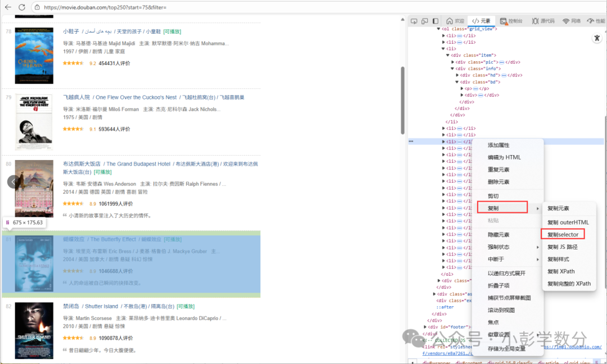Click the Butterfly Effect poster thumbnail
Viewport: 607px width, 364px height.
tap(34, 263)
